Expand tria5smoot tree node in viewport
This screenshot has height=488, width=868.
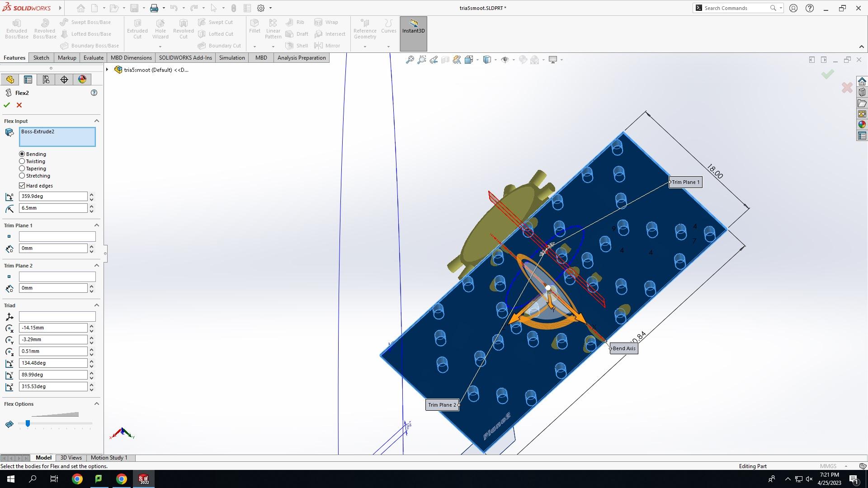pos(107,70)
